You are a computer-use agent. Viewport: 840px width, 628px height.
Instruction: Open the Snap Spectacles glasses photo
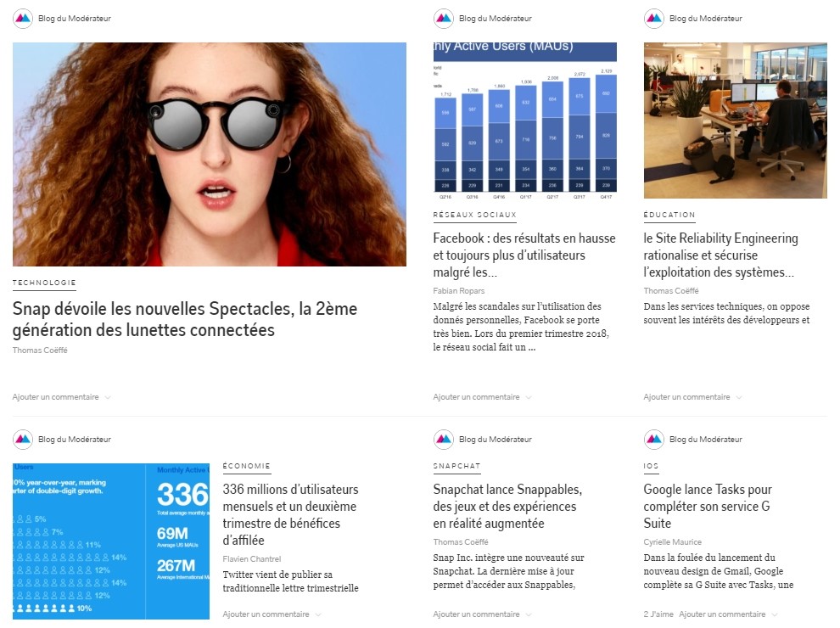pos(210,154)
